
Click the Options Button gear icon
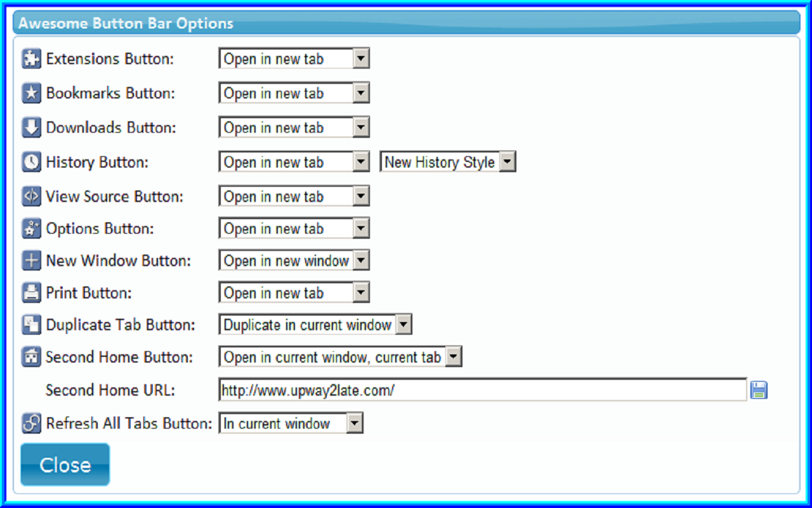click(x=30, y=228)
